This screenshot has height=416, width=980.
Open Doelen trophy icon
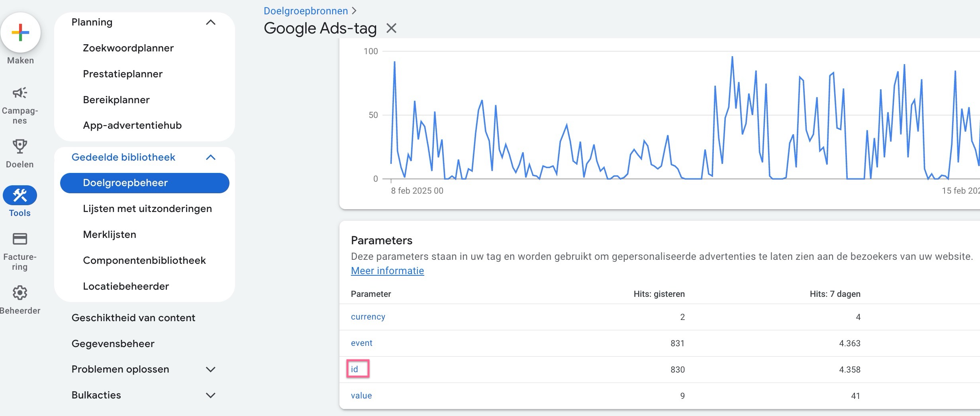(20, 147)
